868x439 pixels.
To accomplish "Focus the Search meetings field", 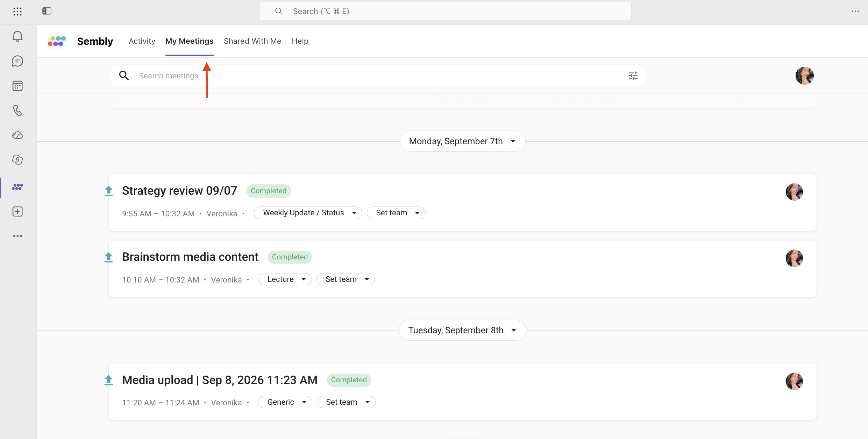I will click(377, 76).
